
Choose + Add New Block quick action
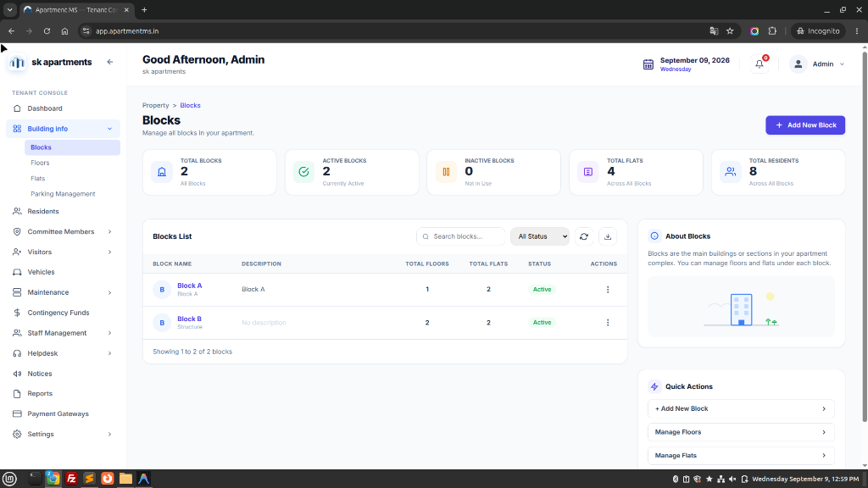click(x=741, y=409)
